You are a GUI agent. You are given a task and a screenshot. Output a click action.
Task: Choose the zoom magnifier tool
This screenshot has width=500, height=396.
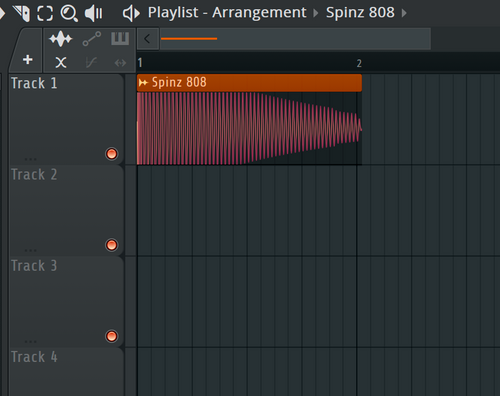(69, 14)
